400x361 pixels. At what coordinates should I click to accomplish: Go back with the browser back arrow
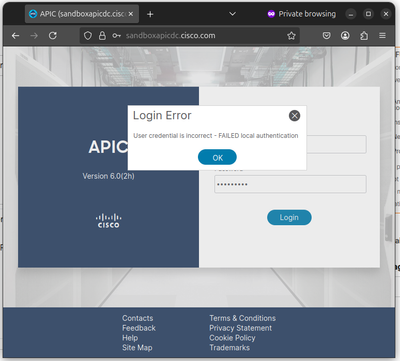pyautogui.click(x=15, y=35)
